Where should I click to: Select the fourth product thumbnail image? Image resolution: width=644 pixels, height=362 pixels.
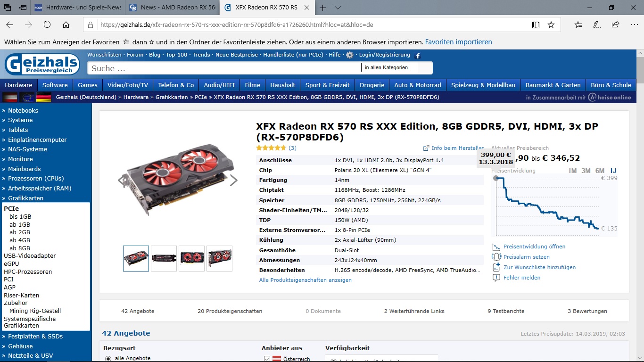[219, 258]
